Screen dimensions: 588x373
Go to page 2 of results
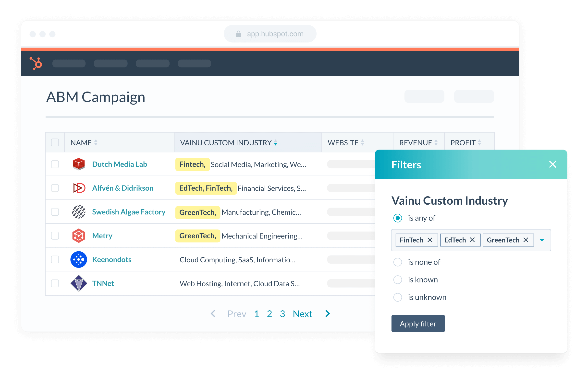pos(269,314)
